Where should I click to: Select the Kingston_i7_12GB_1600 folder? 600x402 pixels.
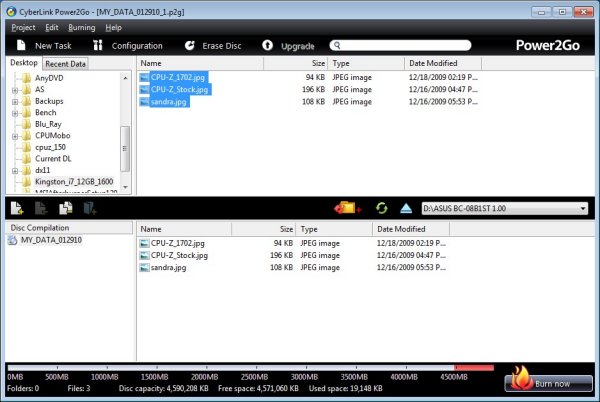coord(74,182)
